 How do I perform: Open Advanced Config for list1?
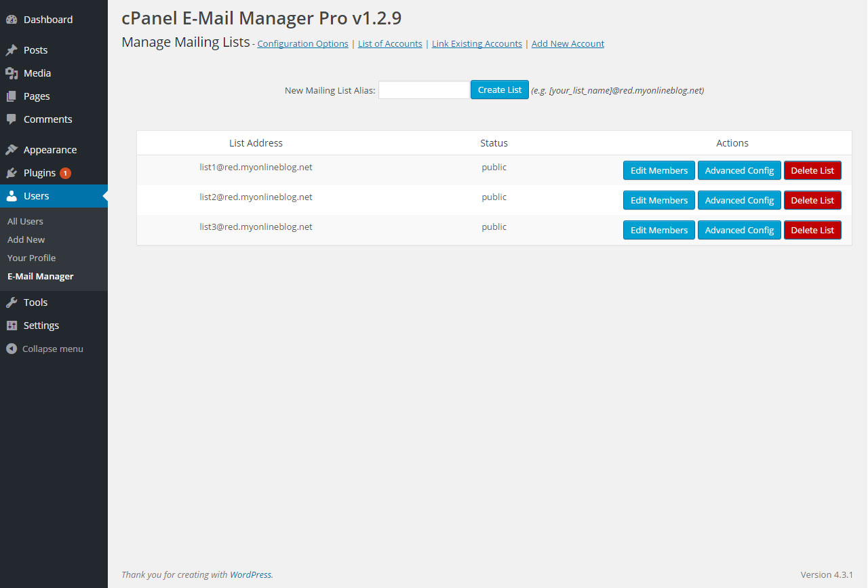click(x=739, y=170)
